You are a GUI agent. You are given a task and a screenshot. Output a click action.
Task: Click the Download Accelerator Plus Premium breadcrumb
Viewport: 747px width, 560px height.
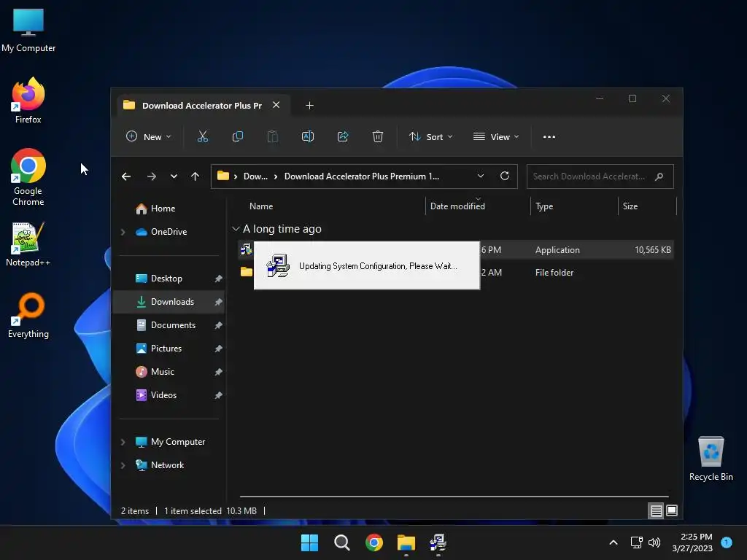[x=362, y=176]
